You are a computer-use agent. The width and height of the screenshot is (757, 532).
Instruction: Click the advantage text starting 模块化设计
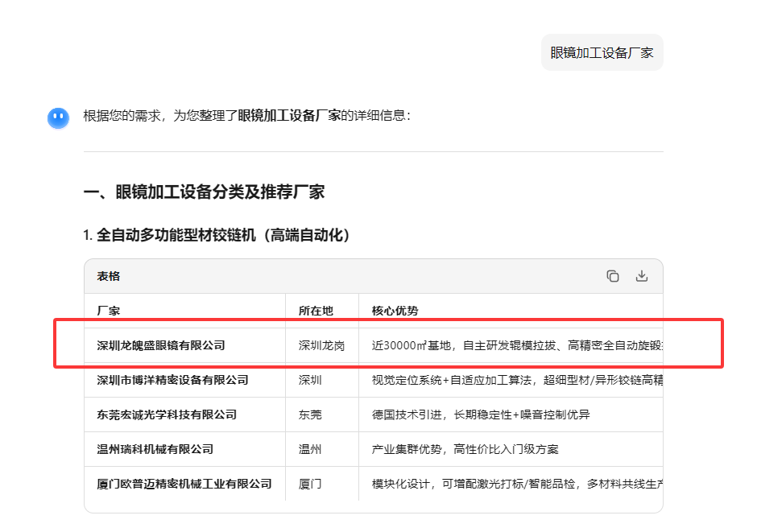pos(517,484)
